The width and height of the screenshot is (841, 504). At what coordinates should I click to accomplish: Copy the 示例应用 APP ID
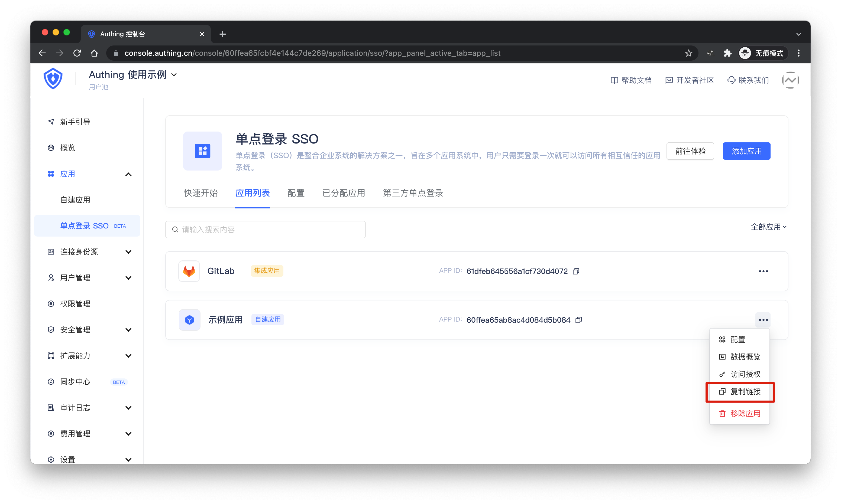click(x=578, y=320)
